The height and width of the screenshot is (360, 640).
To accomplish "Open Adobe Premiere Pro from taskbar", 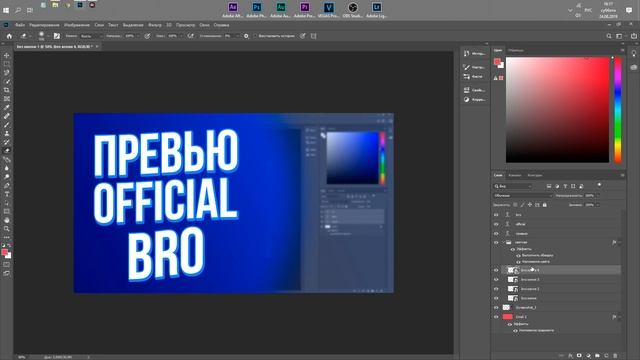I will pos(304,10).
